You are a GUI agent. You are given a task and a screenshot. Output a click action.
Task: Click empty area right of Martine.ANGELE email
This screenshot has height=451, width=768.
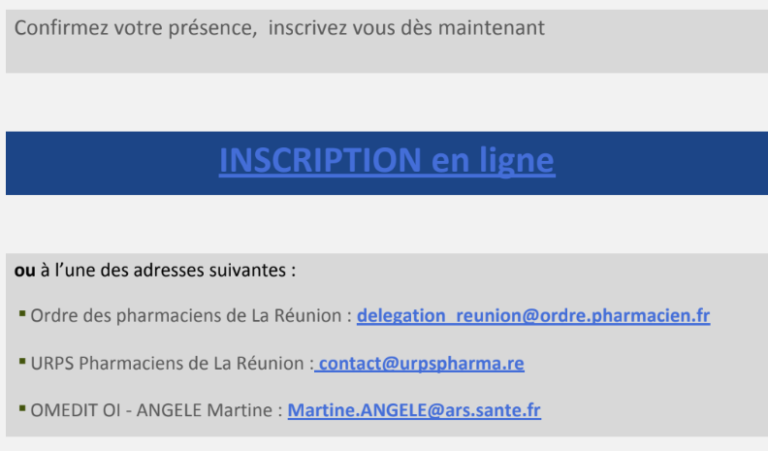(654, 410)
